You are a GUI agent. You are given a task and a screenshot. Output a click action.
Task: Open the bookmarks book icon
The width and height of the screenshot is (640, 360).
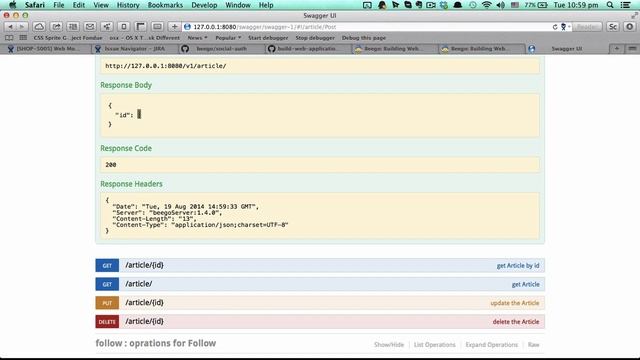pos(9,38)
